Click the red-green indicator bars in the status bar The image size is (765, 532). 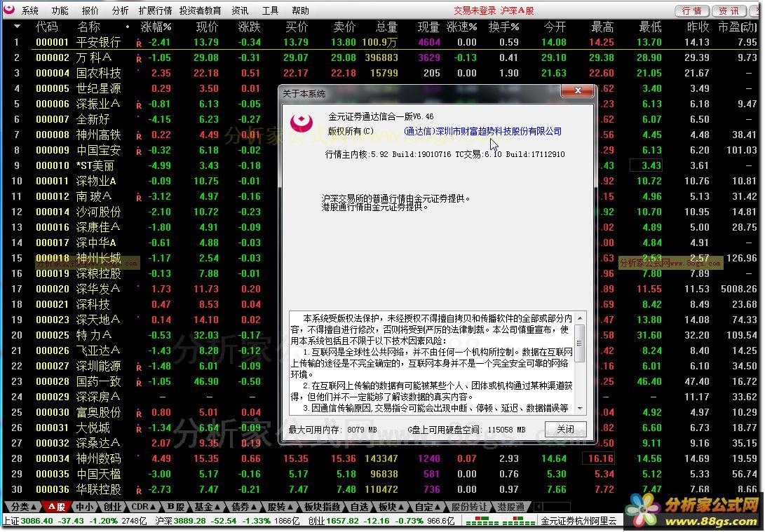[501, 521]
